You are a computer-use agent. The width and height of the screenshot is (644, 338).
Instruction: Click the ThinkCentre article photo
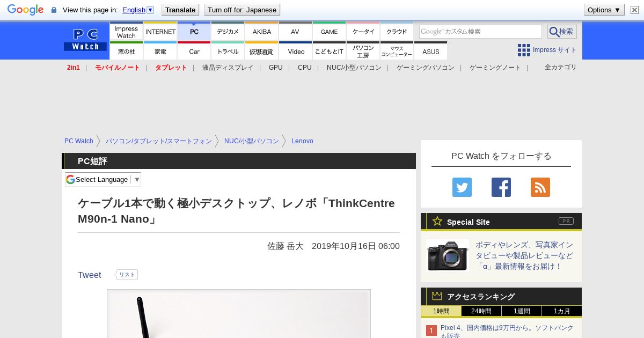pos(239,314)
